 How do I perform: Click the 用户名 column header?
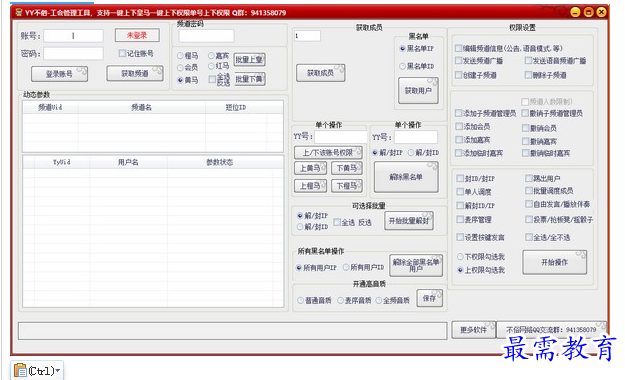[x=128, y=162]
